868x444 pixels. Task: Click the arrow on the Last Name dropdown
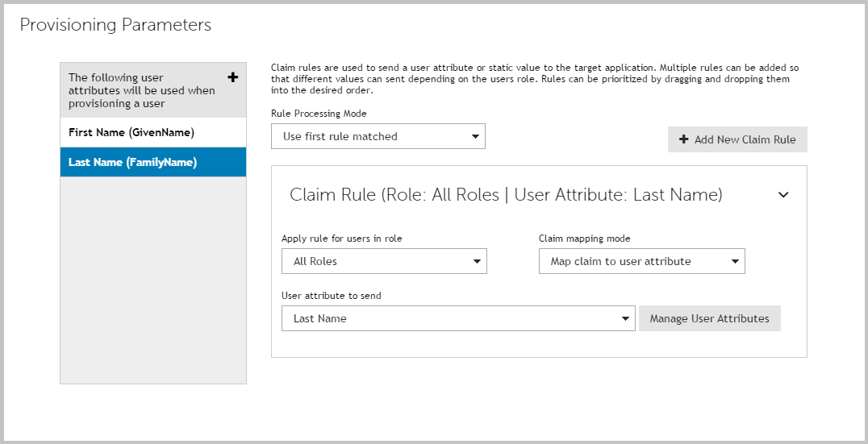click(x=625, y=318)
